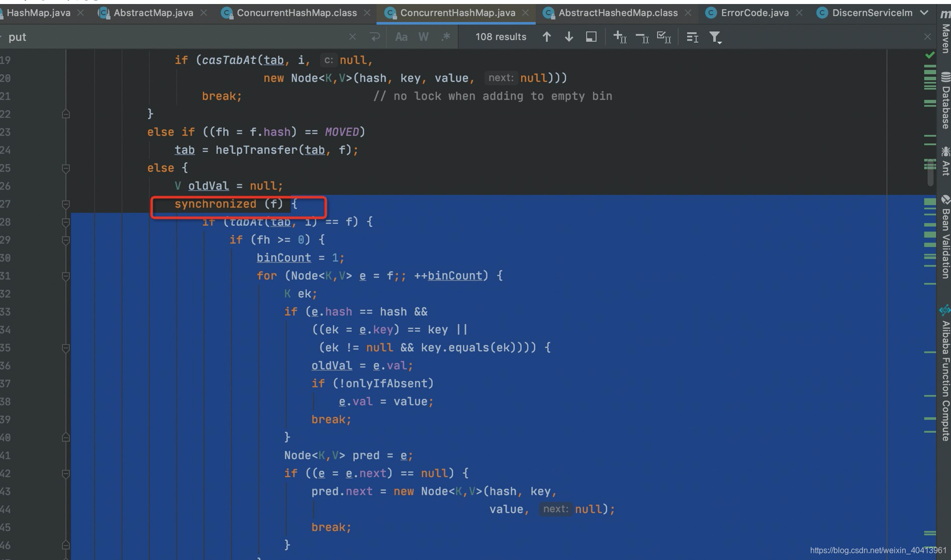Open Alibaba Function Compute tool window

click(945, 374)
